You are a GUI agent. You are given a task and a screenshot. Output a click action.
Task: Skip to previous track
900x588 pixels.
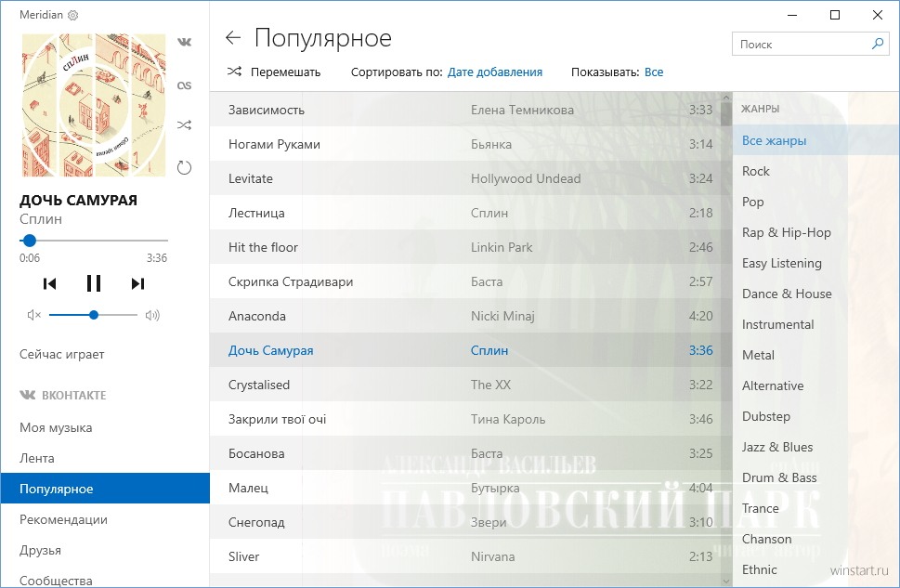(x=49, y=283)
